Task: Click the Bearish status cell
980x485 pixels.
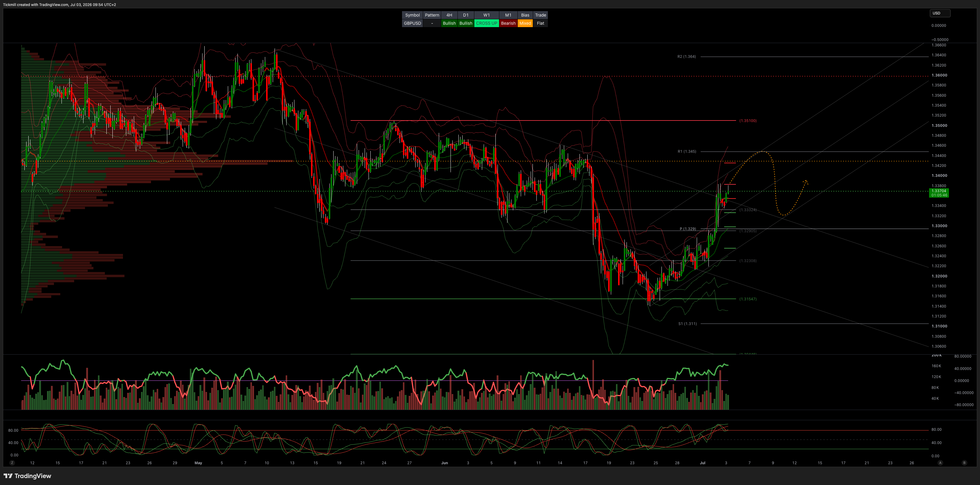Action: 508,23
